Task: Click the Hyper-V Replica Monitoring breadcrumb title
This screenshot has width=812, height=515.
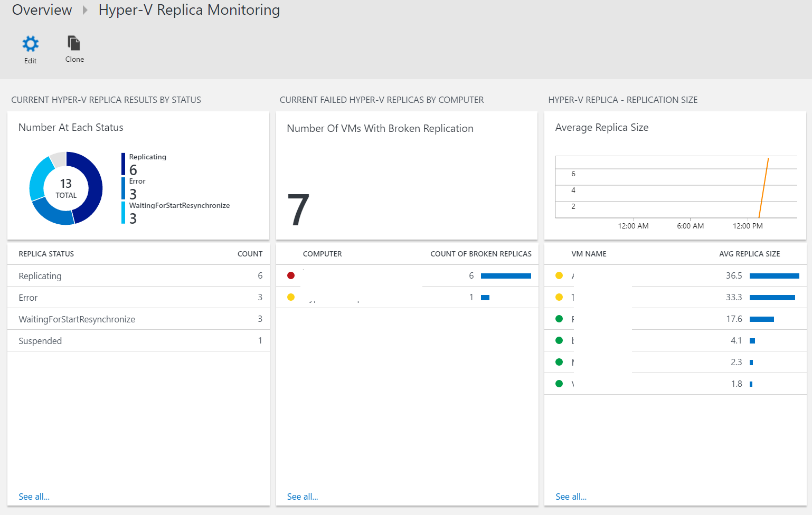Action: pos(189,10)
